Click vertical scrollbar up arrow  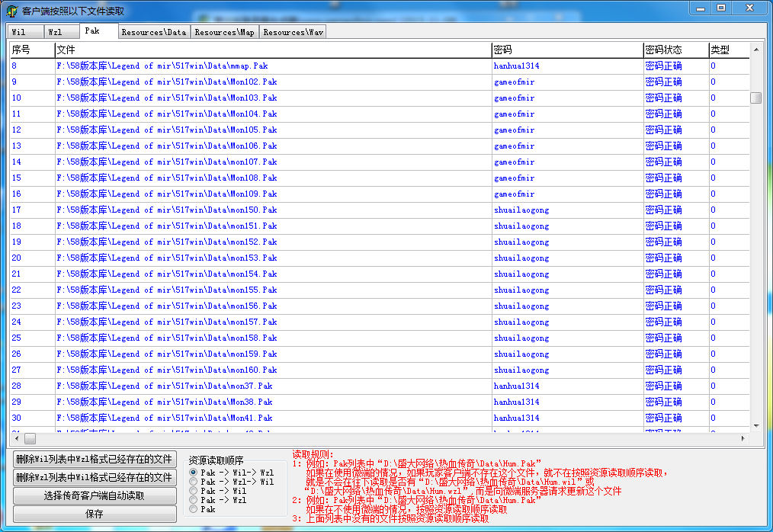(755, 50)
